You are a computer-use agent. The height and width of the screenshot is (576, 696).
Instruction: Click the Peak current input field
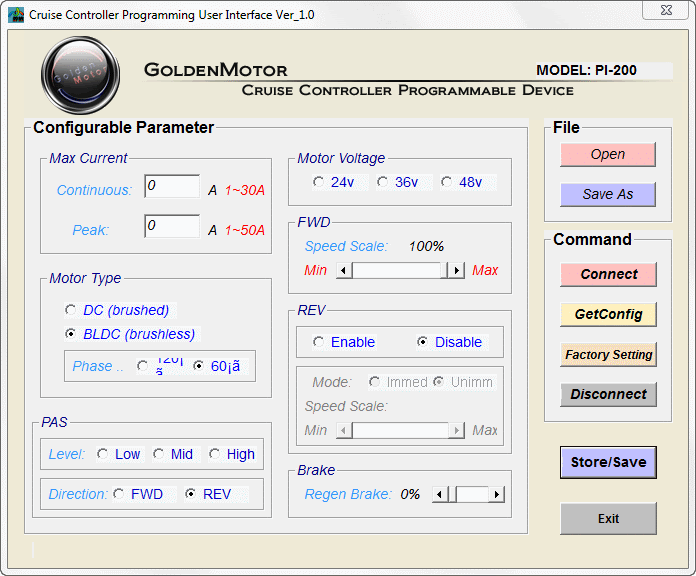(x=172, y=226)
